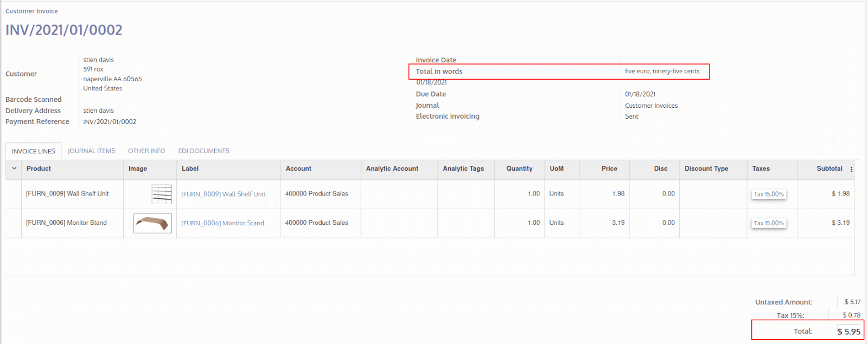
Task: Click the Tax 15.00% tag on Wall Shelf row
Action: 769,194
